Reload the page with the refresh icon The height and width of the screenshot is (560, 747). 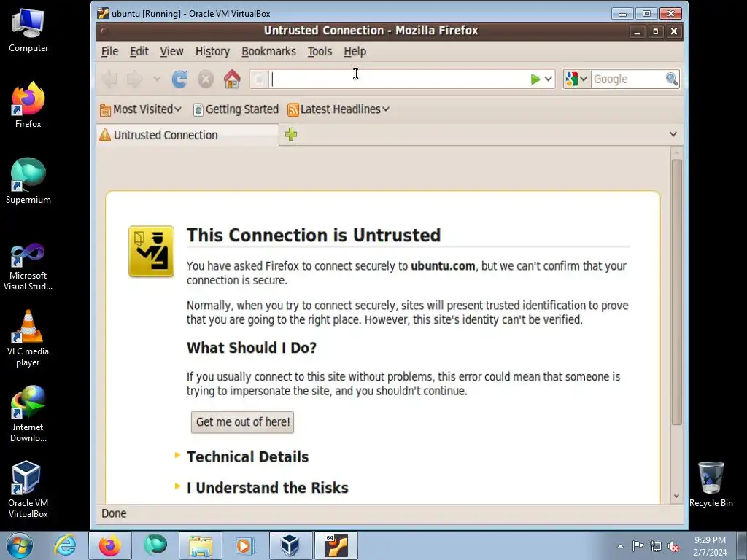click(179, 79)
